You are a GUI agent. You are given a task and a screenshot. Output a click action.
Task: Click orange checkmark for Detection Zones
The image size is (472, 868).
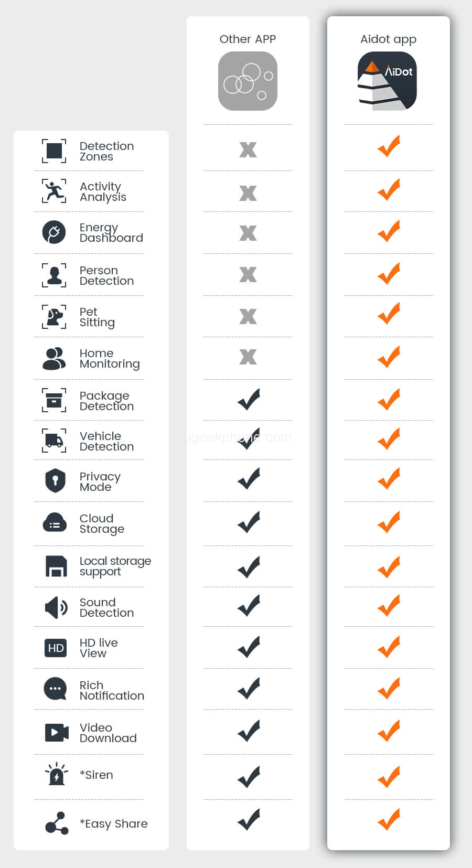[389, 146]
